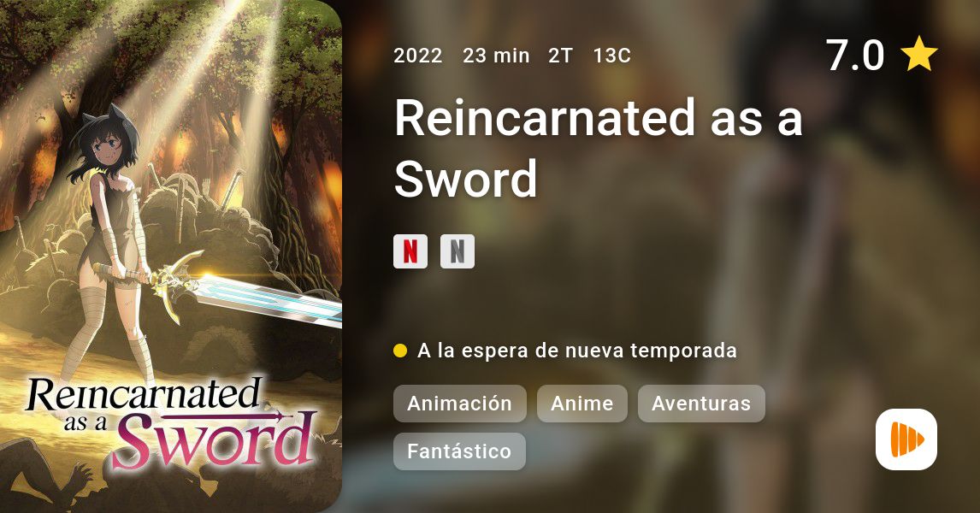Open the Aventuras genre tag
This screenshot has height=513, width=980.
[701, 404]
